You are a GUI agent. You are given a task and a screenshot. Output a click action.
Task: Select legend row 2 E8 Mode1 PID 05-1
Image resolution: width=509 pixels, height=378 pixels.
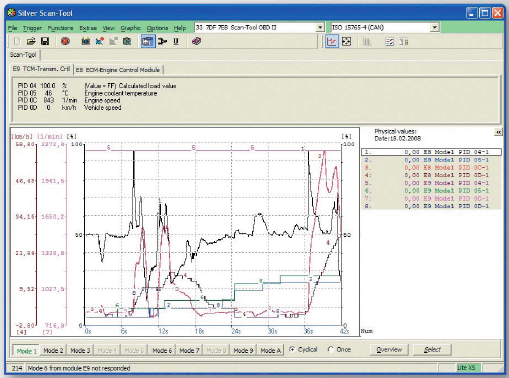point(432,160)
